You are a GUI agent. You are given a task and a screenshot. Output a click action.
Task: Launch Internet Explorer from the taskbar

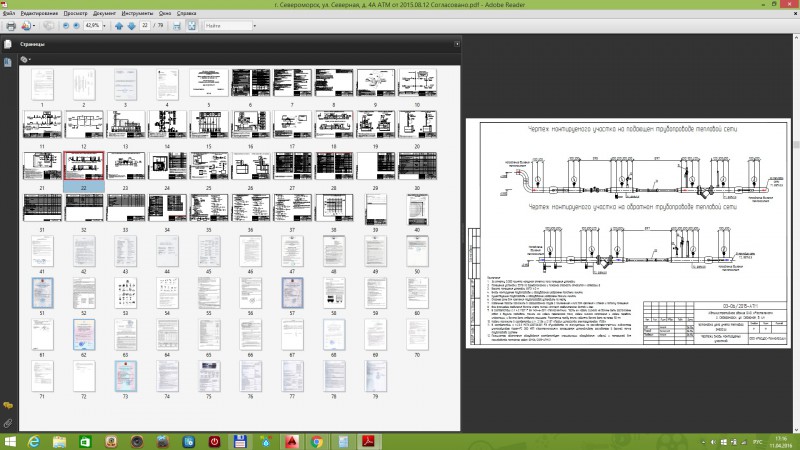pyautogui.click(x=34, y=441)
